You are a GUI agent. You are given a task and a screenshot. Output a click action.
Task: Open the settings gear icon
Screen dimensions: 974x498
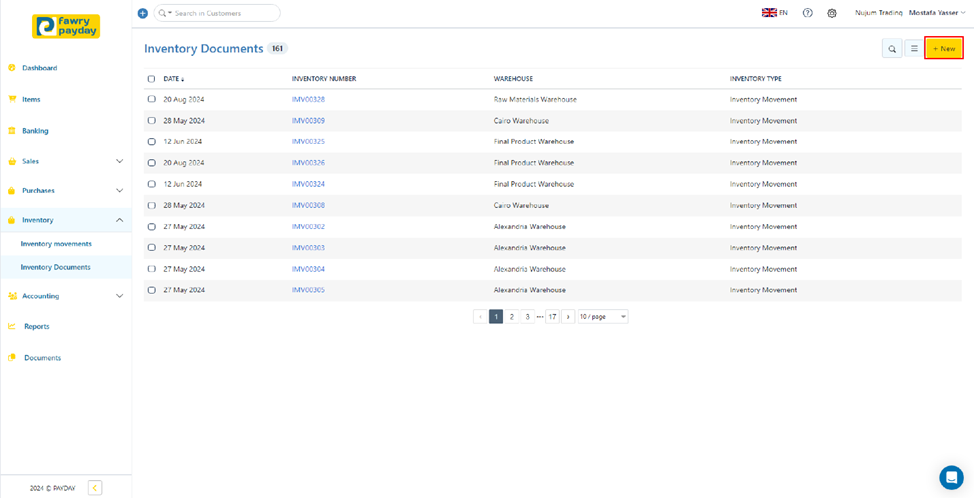(832, 13)
